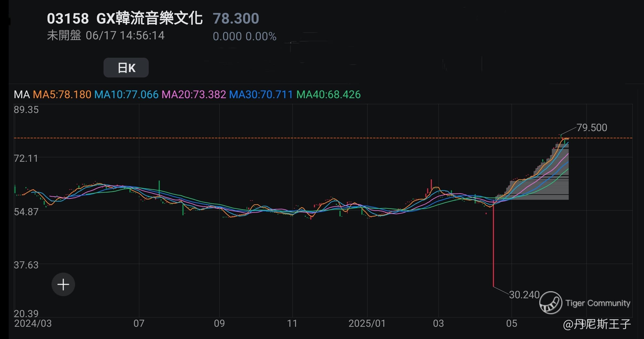Click the MA indicator title label
Image resolution: width=644 pixels, height=339 pixels.
point(22,95)
